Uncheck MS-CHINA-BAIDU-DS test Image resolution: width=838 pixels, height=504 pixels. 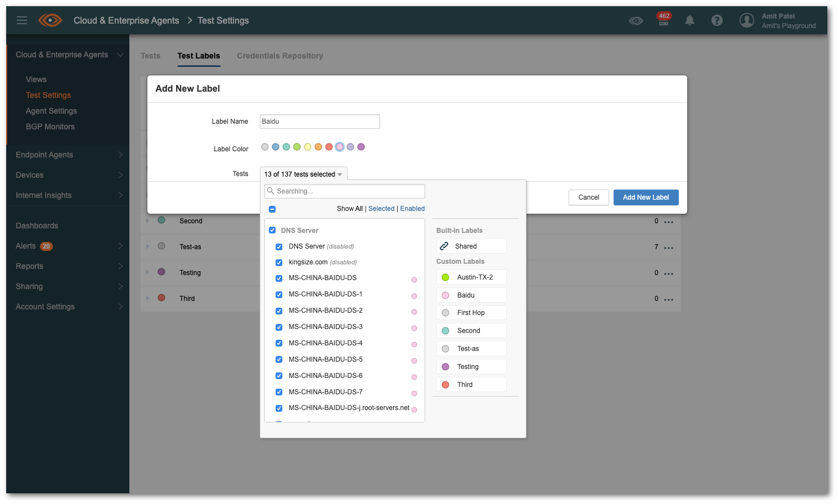[x=279, y=278]
